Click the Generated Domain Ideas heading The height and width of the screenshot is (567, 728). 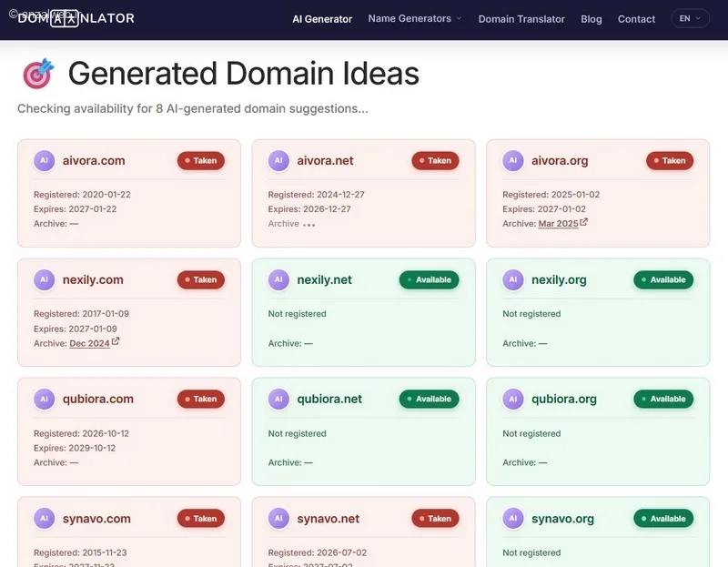pyautogui.click(x=244, y=74)
